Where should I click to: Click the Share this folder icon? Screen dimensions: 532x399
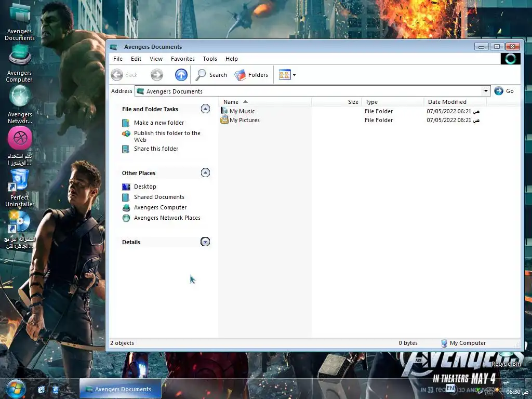pos(126,149)
